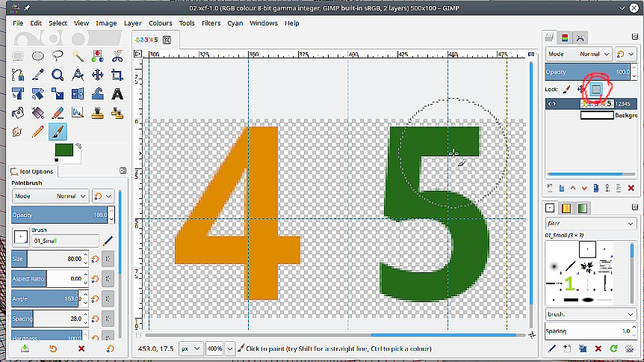Delete the selected layer with red X
This screenshot has width=644, height=362.
[x=631, y=188]
